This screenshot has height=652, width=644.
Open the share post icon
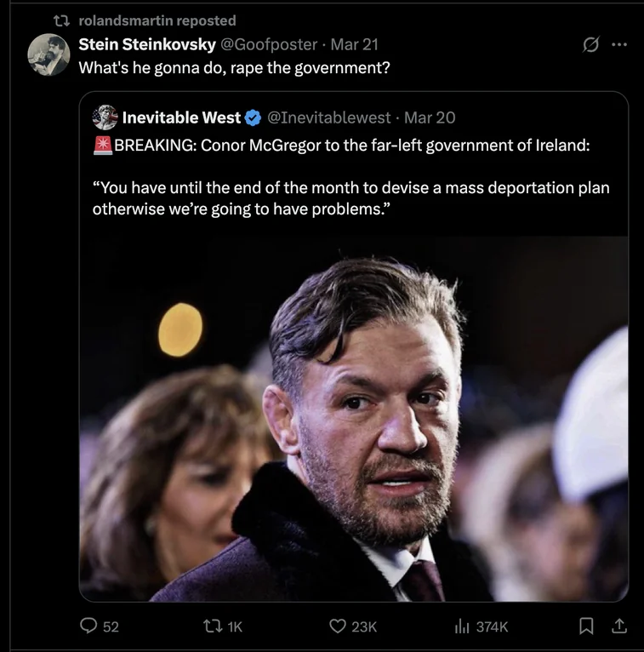619,626
